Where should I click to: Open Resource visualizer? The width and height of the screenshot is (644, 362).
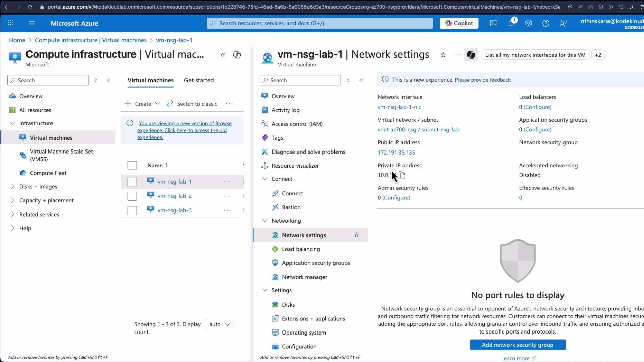tap(295, 166)
